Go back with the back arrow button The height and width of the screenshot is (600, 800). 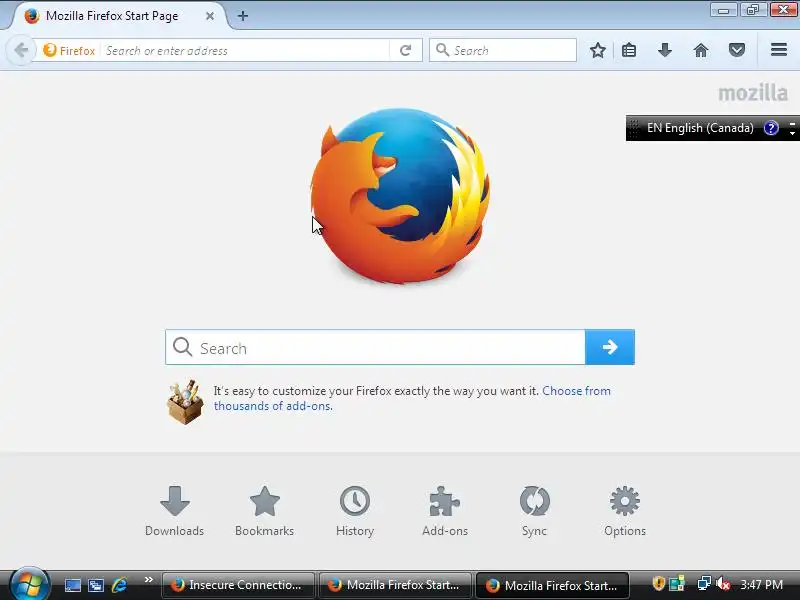coord(21,50)
